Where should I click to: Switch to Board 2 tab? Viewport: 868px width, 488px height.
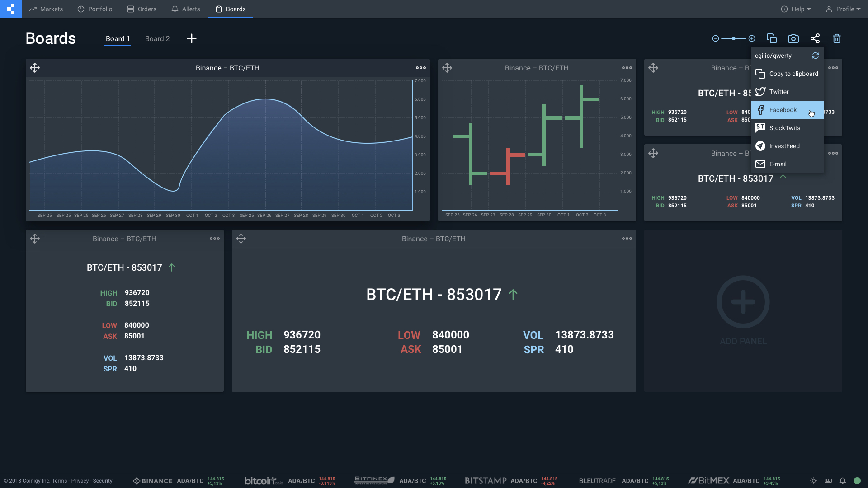pyautogui.click(x=157, y=38)
